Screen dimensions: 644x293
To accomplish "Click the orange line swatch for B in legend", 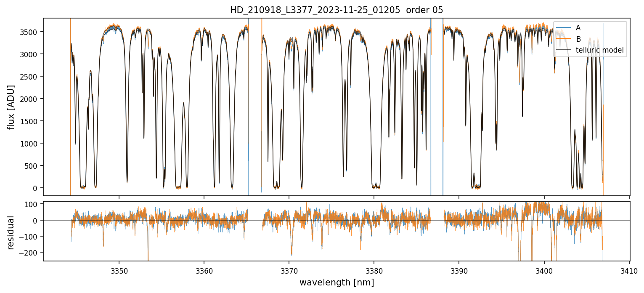I will tap(564, 39).
